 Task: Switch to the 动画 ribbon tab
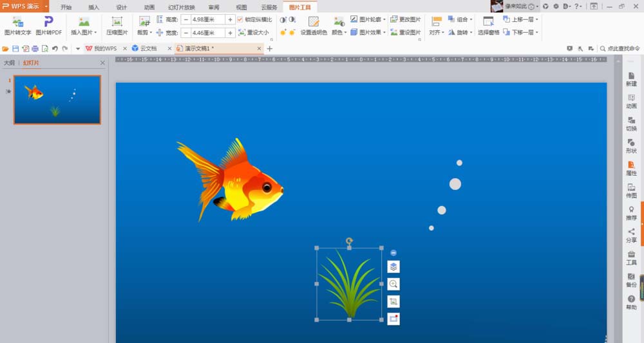tap(149, 7)
